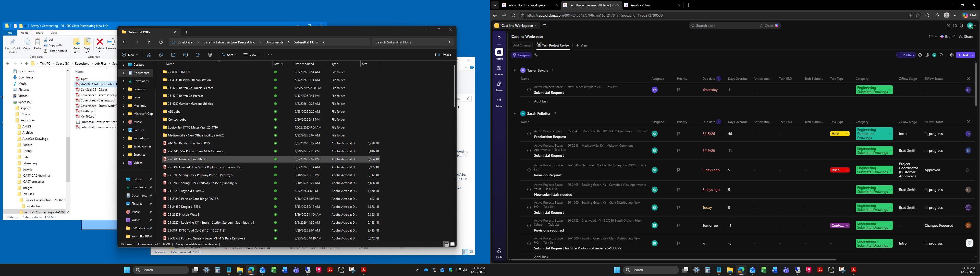Mark Tayler Sekula's Submittal Request task complete
The height and width of the screenshot is (276, 980).
click(x=529, y=90)
